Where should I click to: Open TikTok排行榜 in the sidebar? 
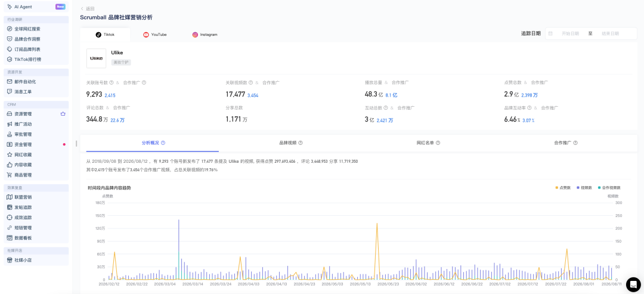[x=36, y=59]
